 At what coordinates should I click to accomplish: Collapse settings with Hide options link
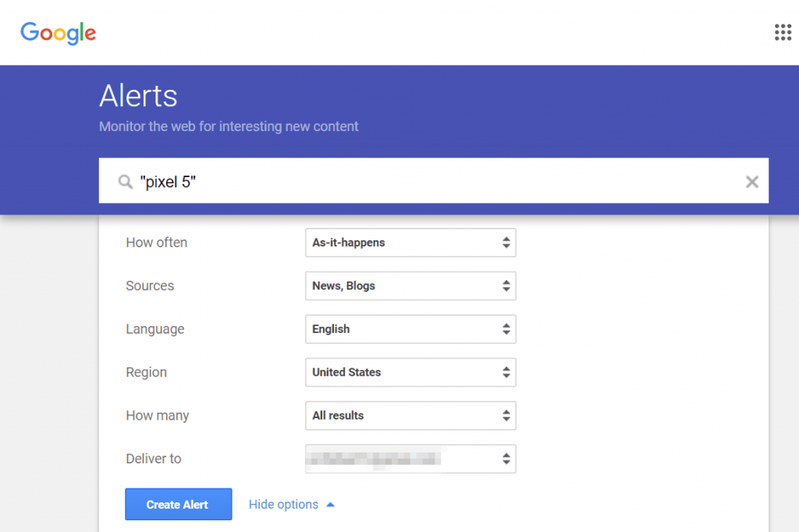tap(292, 505)
